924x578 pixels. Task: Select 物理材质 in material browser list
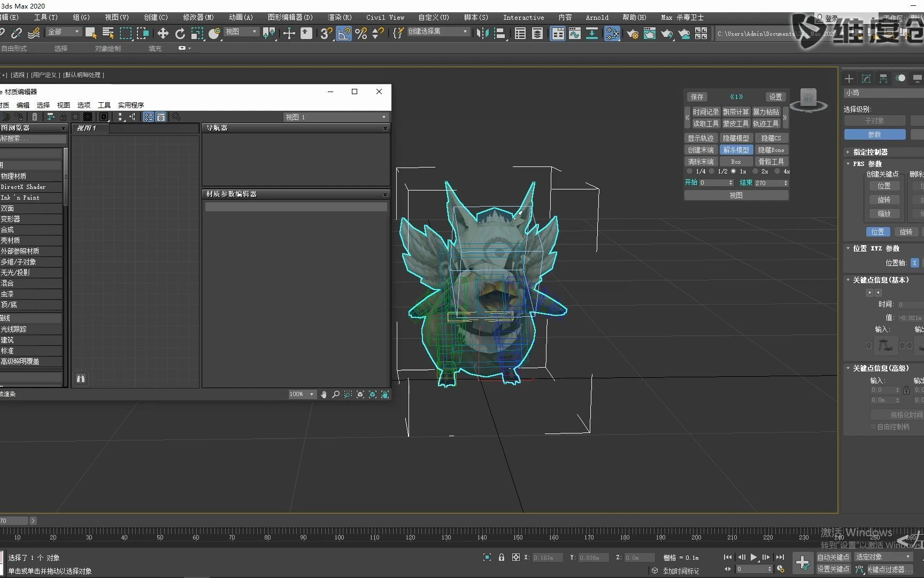coord(31,176)
